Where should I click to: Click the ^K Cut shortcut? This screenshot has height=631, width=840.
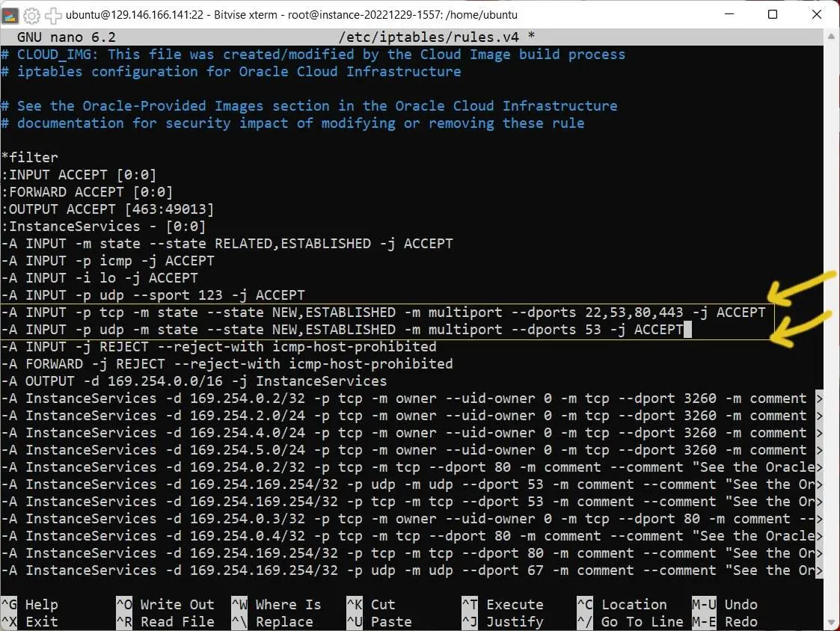[x=371, y=604]
